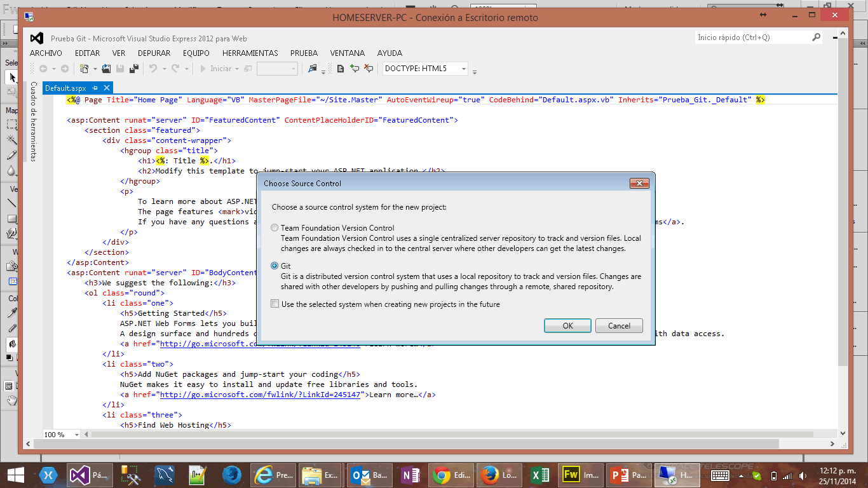Image resolution: width=868 pixels, height=488 pixels.
Task: Close the Default.aspx tab
Action: coord(106,88)
